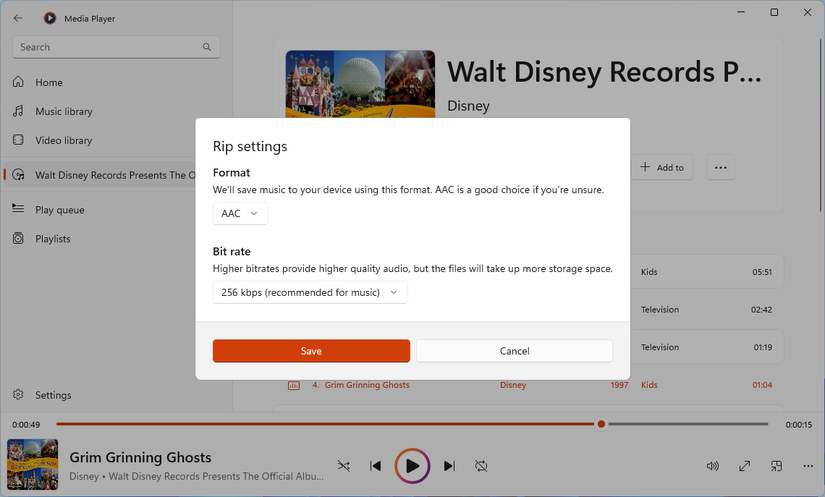This screenshot has height=497, width=825.
Task: Click the CD disc icon in sidebar
Action: [18, 175]
